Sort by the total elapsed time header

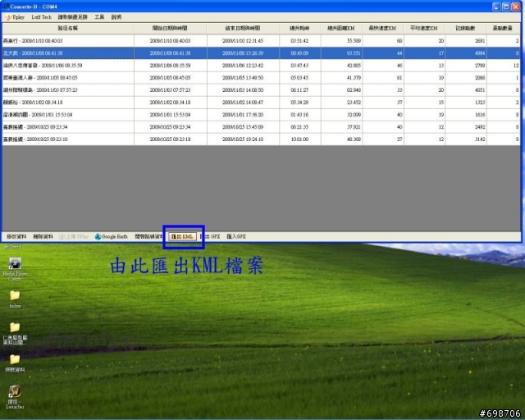[x=299, y=28]
